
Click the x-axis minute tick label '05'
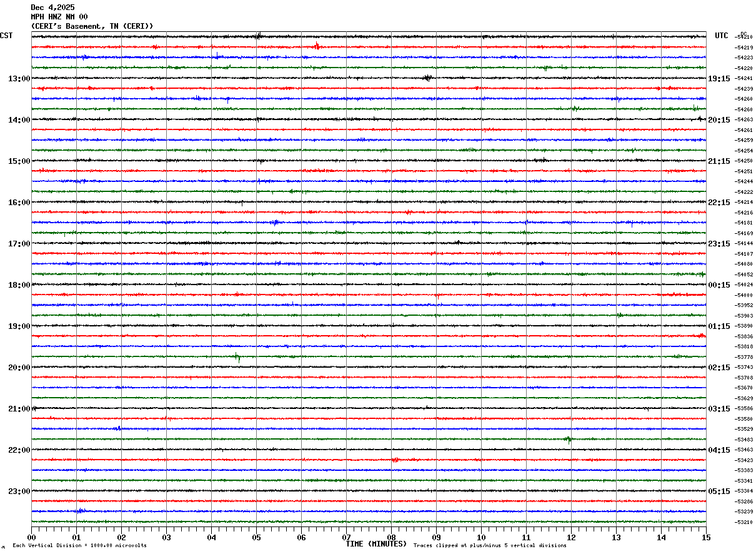256,537
